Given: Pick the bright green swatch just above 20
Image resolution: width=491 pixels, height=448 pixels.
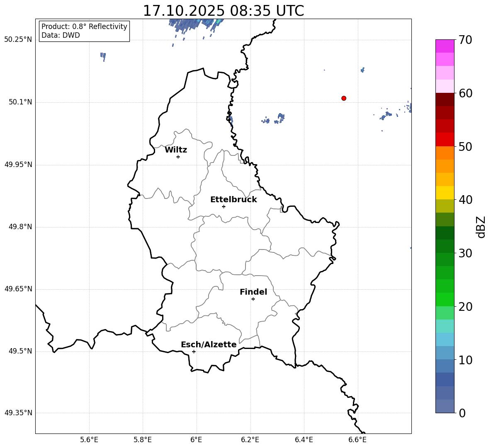Looking at the screenshot, I should pos(445,299).
